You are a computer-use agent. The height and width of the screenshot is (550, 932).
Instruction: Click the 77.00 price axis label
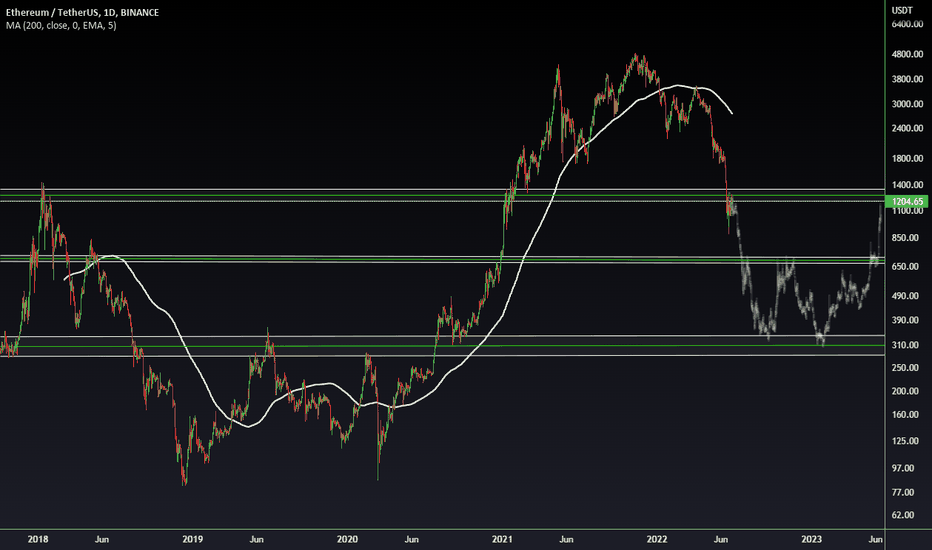pyautogui.click(x=903, y=492)
